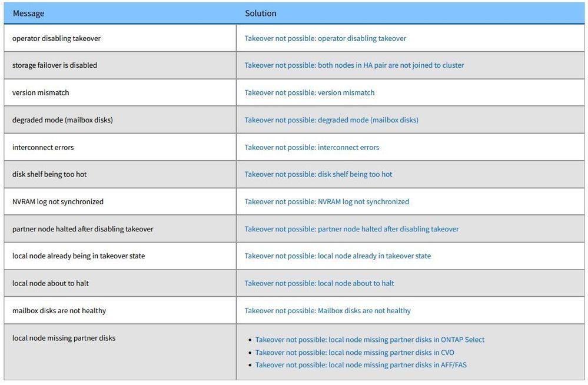Click the Mailbox disks are not healthy solution link
The image size is (588, 385).
[327, 311]
